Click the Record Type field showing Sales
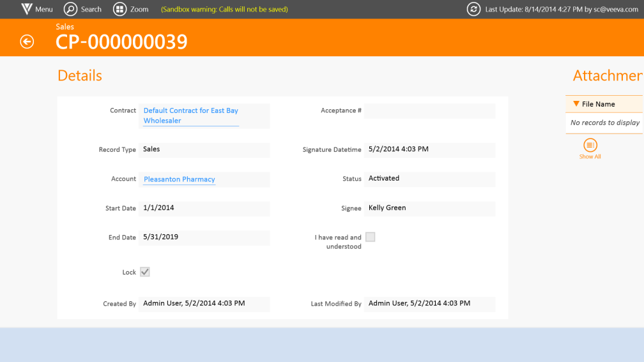 tap(204, 149)
